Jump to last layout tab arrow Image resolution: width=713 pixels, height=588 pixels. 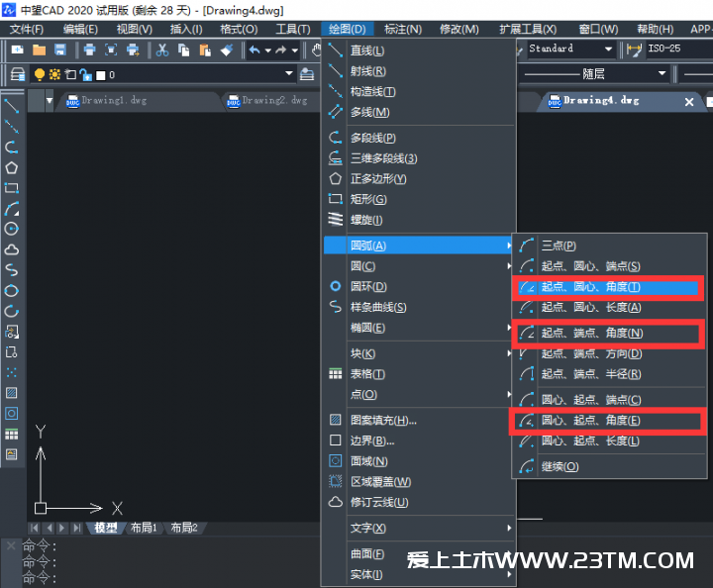[77, 528]
